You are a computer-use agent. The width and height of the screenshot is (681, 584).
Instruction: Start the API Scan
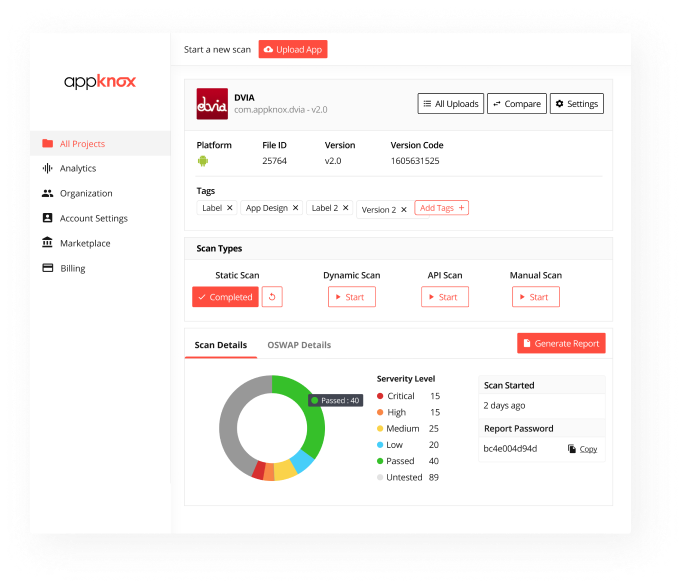point(445,297)
